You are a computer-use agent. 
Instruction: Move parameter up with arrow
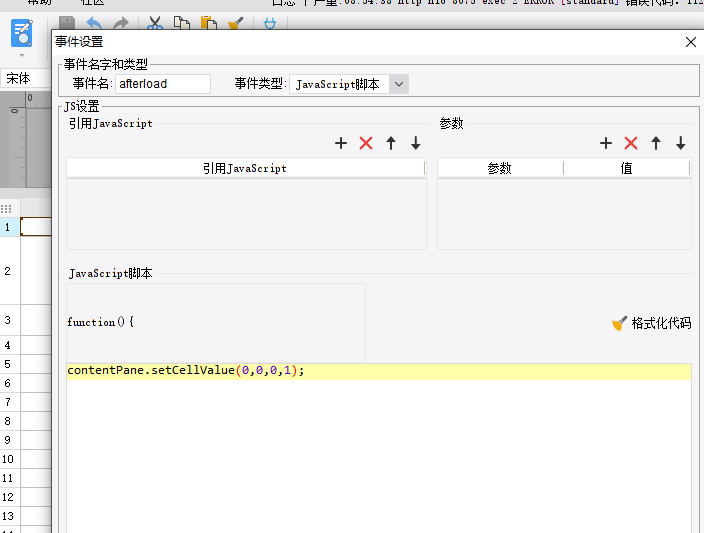point(656,143)
